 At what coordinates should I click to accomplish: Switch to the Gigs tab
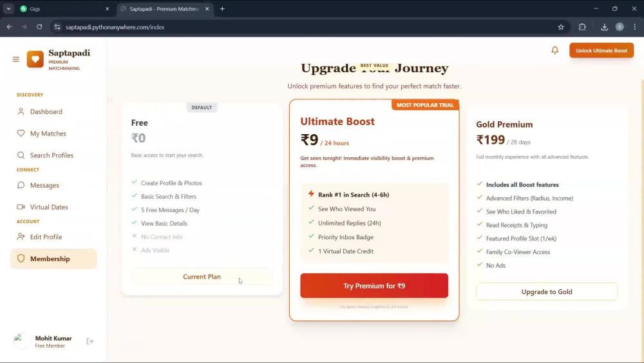point(64,8)
